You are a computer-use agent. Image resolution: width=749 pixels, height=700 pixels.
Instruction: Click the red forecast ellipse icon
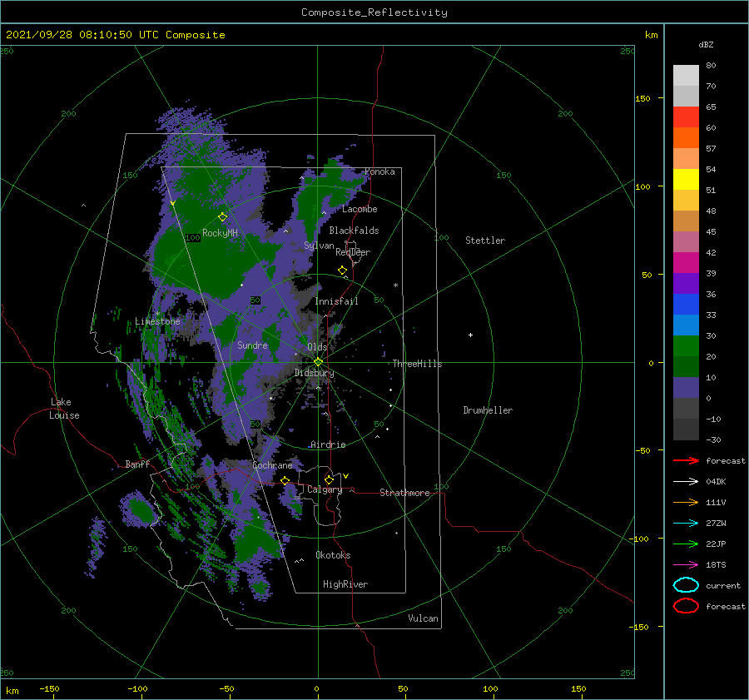point(686,606)
